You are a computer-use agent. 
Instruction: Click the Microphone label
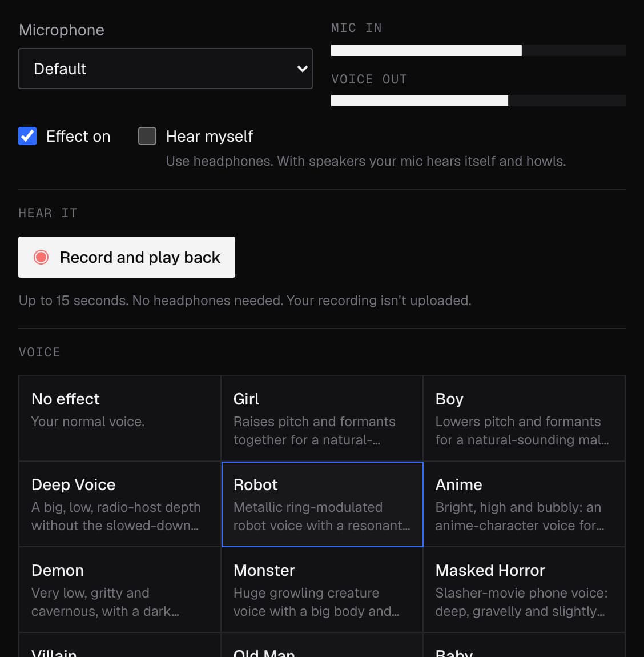pos(62,30)
